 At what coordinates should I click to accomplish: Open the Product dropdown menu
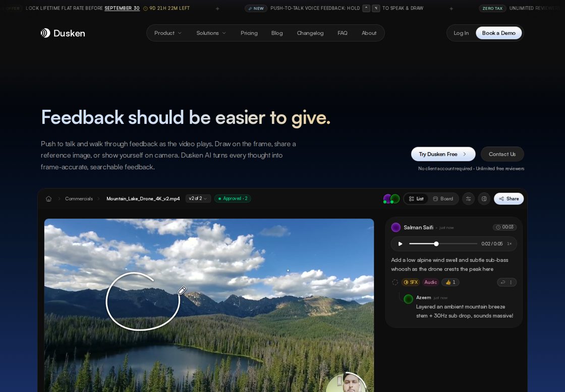(x=168, y=33)
